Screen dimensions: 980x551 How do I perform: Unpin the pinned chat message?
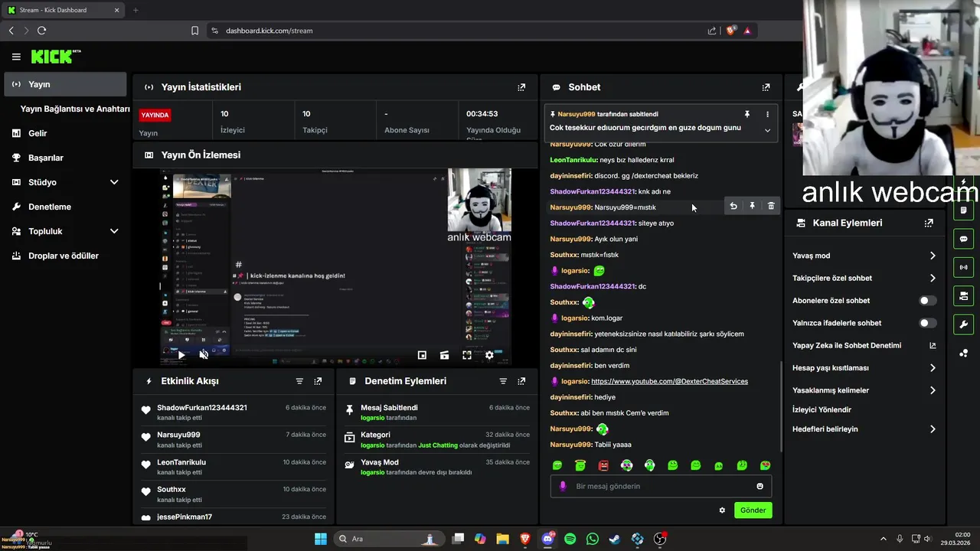[747, 114]
